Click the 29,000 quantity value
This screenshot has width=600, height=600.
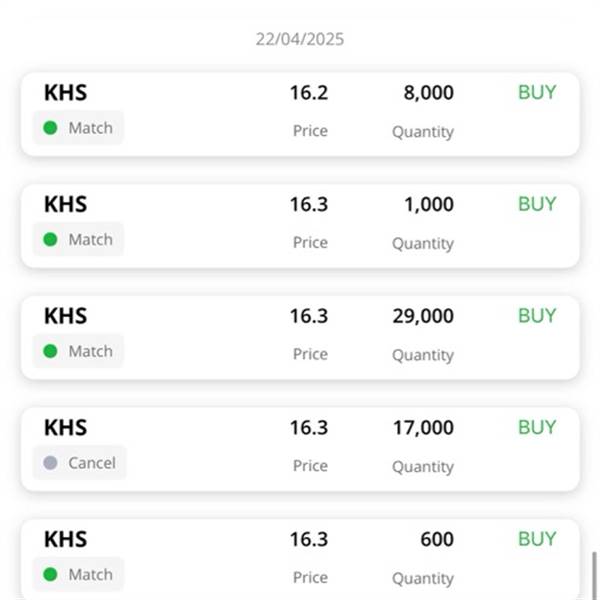click(423, 316)
